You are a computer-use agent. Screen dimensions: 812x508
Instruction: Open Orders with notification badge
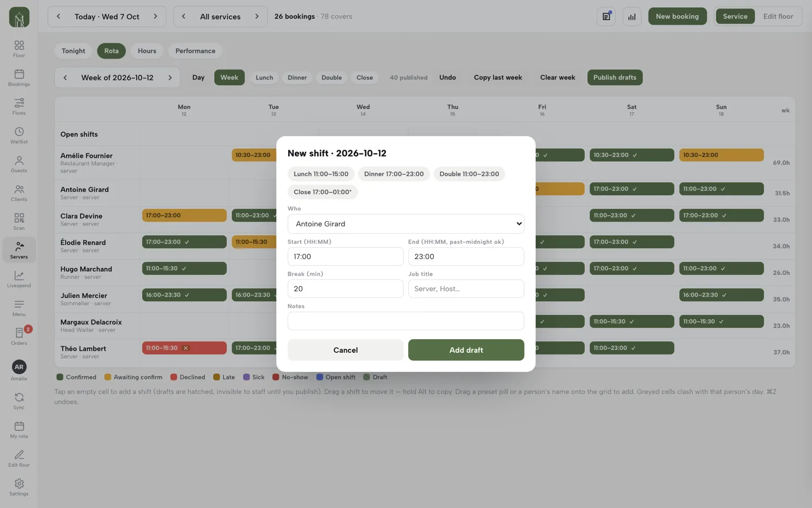tap(19, 337)
